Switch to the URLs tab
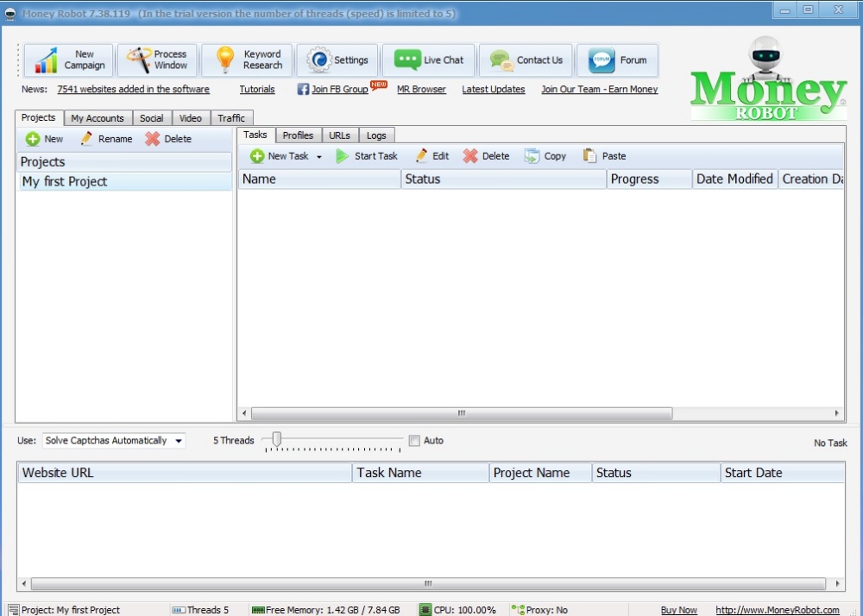The image size is (863, 616). click(x=339, y=135)
